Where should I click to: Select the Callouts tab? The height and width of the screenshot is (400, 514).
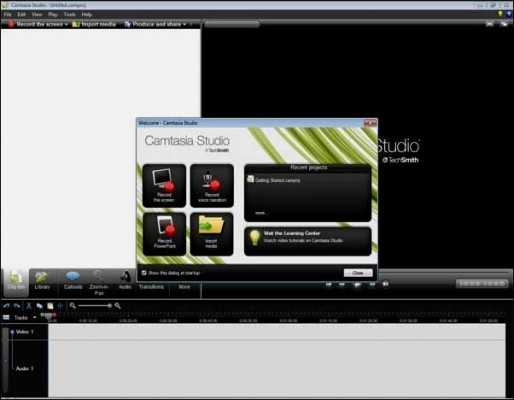tap(73, 281)
